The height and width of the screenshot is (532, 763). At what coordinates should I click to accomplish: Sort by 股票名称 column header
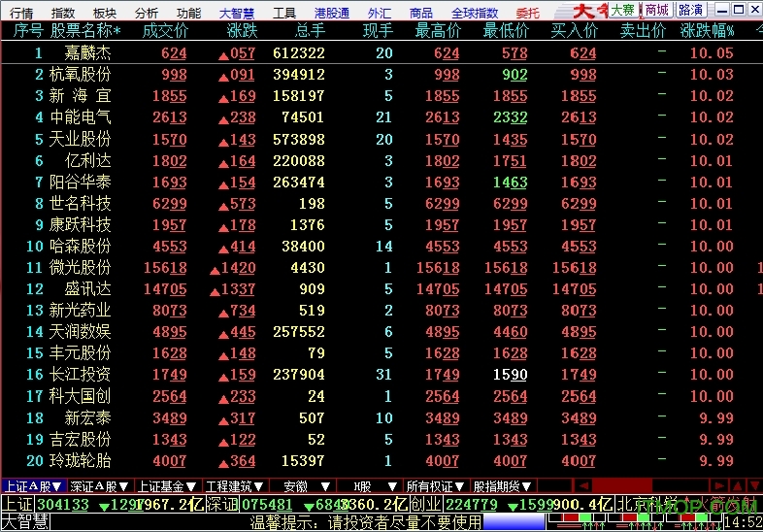point(85,31)
